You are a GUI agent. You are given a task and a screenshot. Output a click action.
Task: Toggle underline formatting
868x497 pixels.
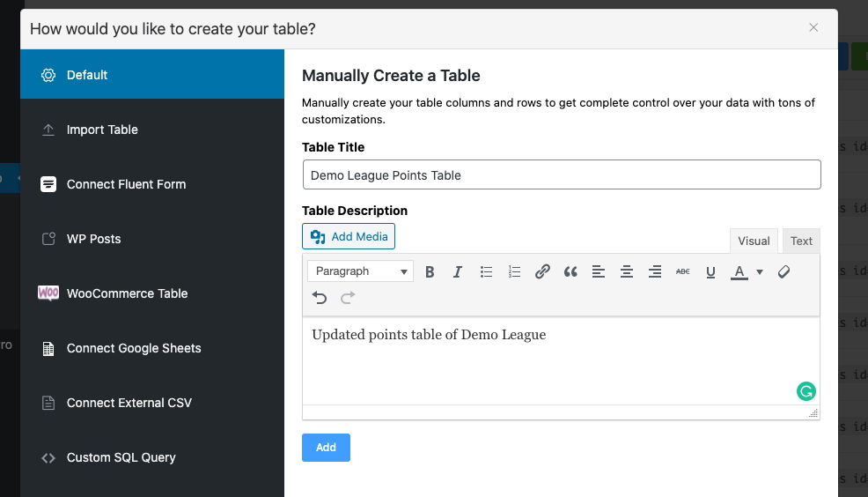coord(710,271)
